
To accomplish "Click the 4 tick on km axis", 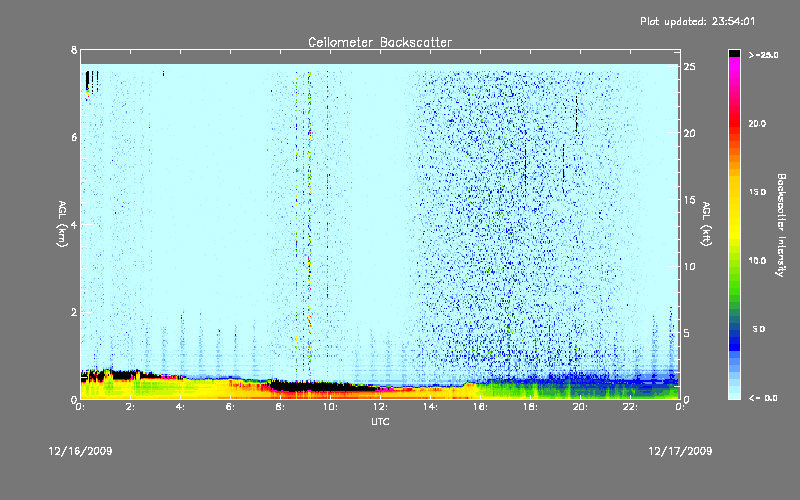I will 74,224.
